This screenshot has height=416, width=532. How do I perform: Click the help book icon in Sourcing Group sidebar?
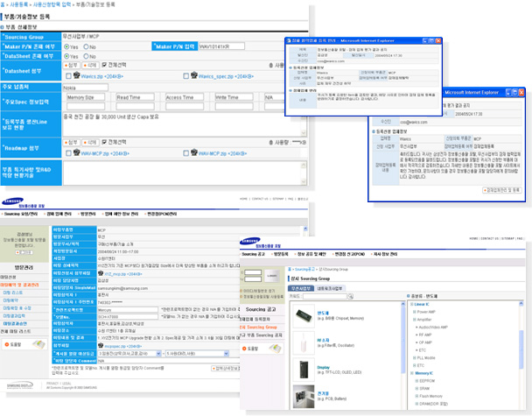pyautogui.click(x=276, y=348)
